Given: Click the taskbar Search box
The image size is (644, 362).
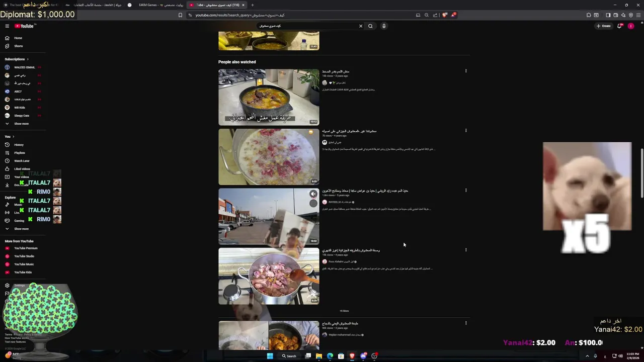Looking at the screenshot, I should (289, 356).
